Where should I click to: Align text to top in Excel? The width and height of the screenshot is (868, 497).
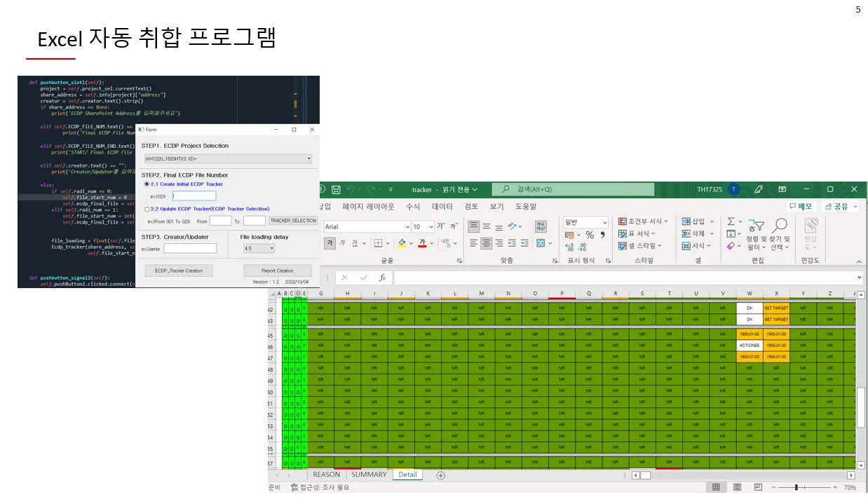click(x=473, y=226)
